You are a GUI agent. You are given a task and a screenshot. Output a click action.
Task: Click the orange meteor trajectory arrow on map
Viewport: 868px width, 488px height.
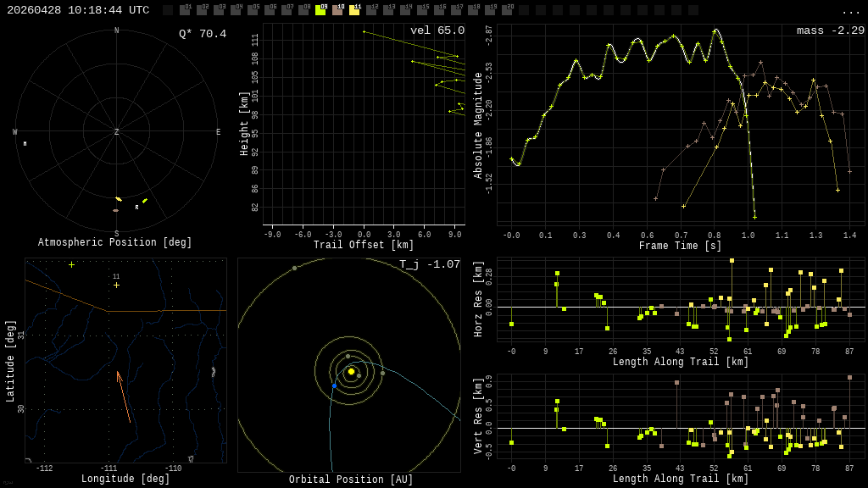coord(124,396)
